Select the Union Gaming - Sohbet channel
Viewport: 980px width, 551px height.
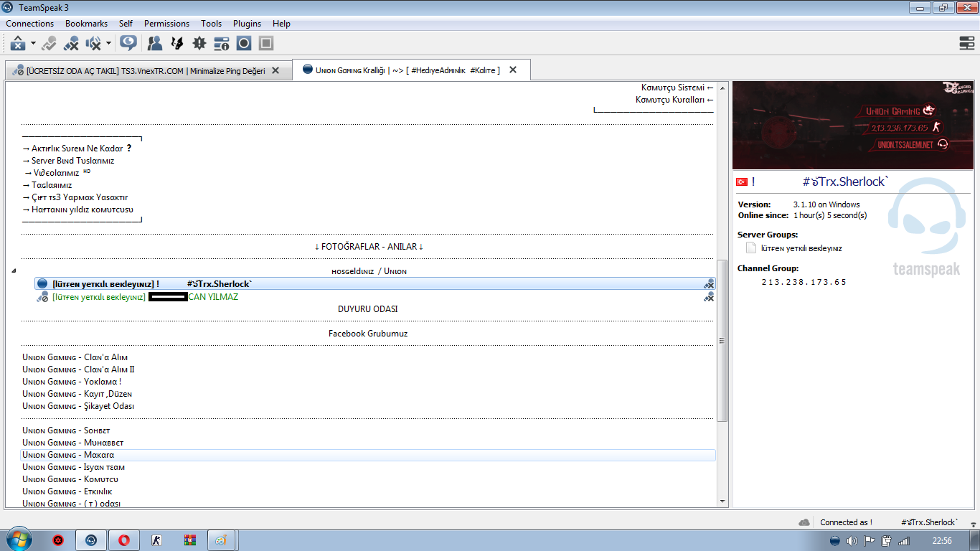(x=66, y=430)
